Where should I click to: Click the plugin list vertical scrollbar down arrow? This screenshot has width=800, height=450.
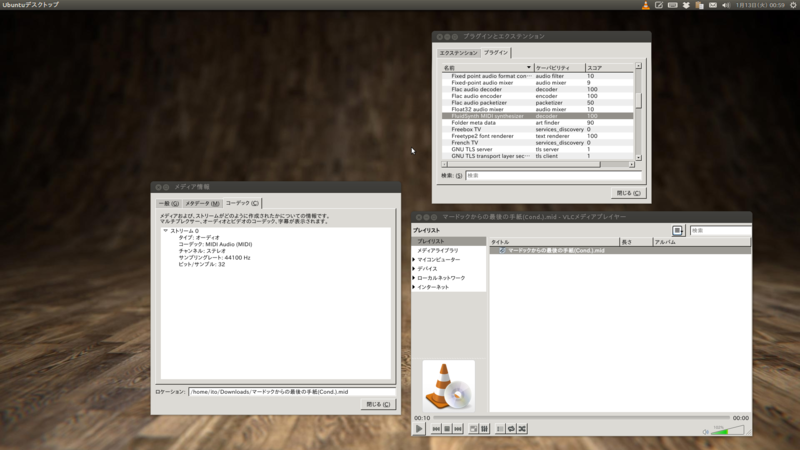point(638,158)
